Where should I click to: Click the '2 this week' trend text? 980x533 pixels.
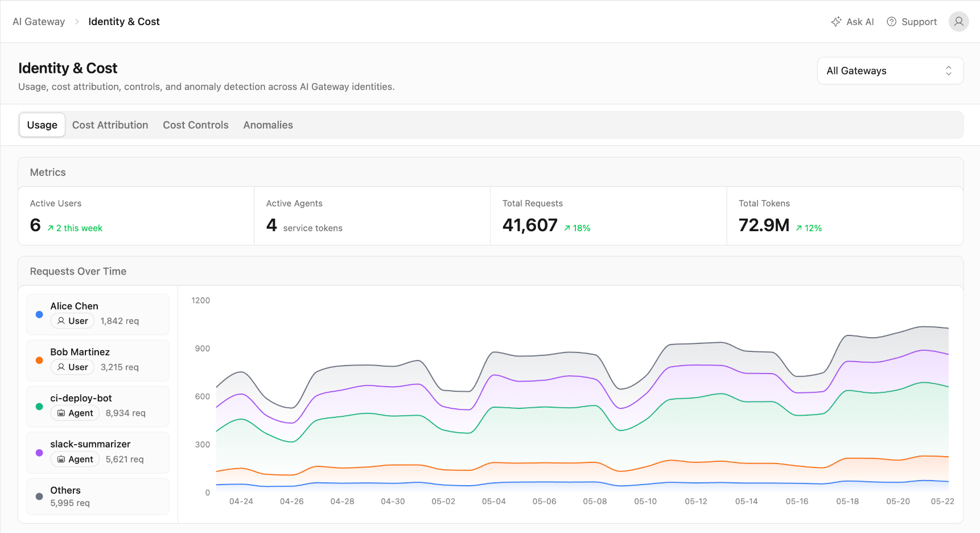79,228
